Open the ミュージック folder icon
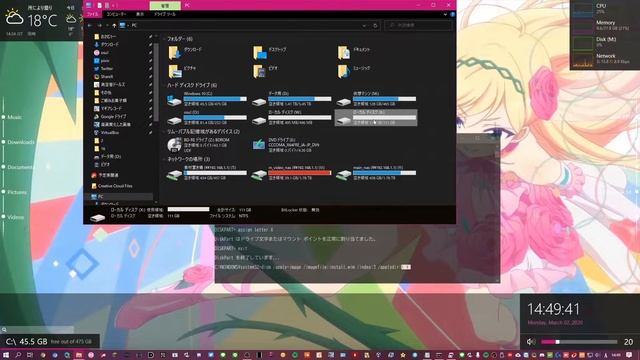 coord(344,71)
